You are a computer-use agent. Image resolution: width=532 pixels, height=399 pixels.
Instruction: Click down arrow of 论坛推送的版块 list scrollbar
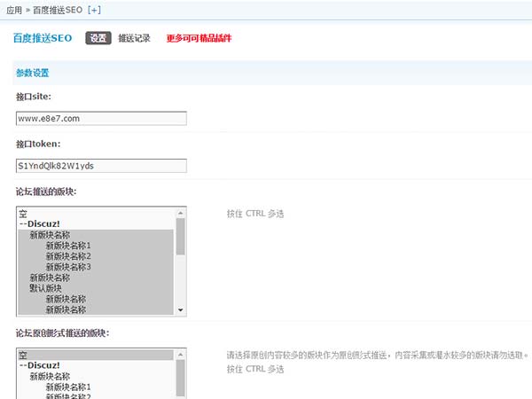[x=181, y=310]
